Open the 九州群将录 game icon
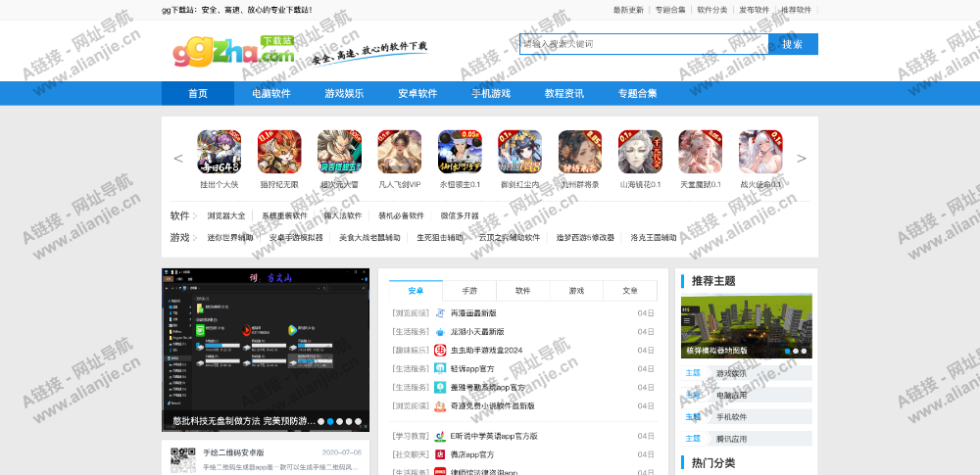Image resolution: width=980 pixels, height=475 pixels. tap(580, 151)
